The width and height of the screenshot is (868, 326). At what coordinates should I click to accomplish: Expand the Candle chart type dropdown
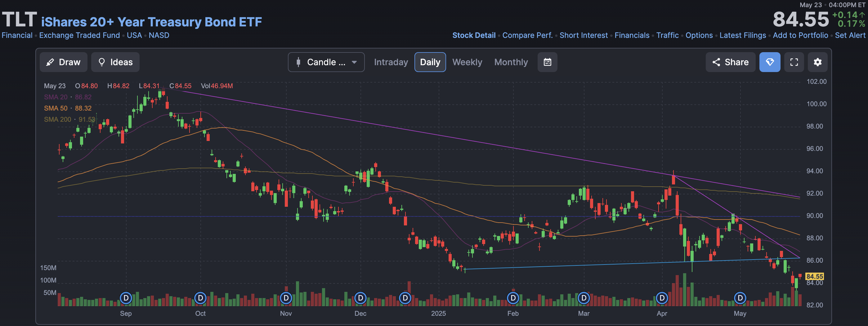point(326,62)
